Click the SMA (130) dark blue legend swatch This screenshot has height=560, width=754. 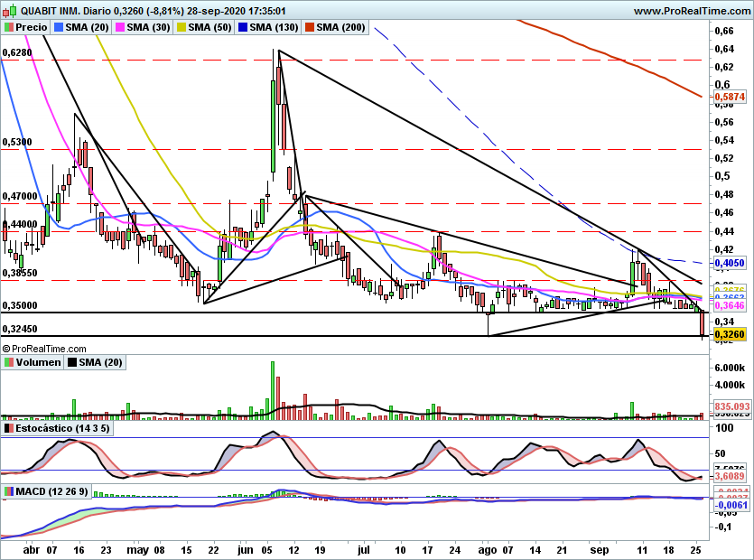coord(242,27)
